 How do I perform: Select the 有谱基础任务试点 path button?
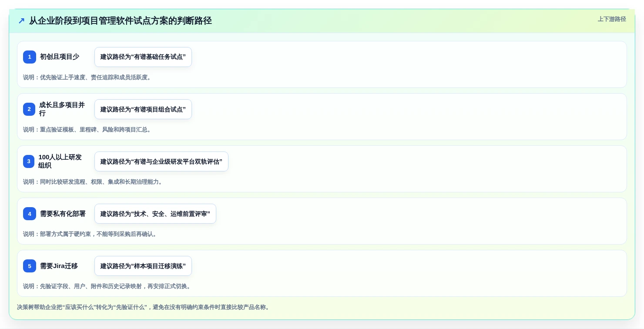point(143,57)
